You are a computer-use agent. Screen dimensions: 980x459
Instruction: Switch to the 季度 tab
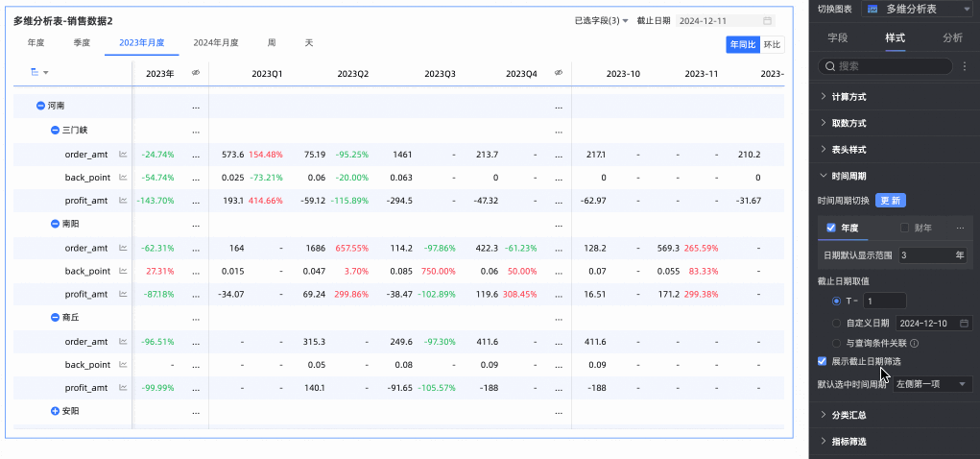(83, 43)
